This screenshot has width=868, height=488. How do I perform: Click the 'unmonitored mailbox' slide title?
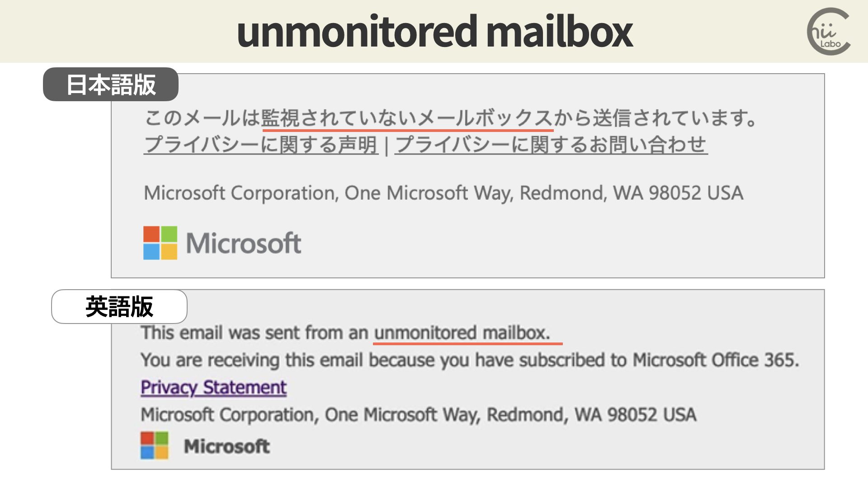[x=434, y=31]
